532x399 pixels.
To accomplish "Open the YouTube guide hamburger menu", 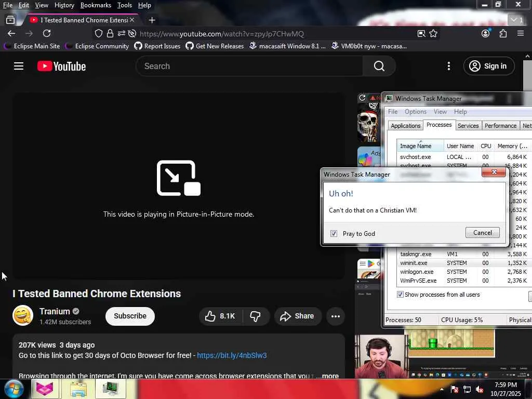I will point(19,66).
